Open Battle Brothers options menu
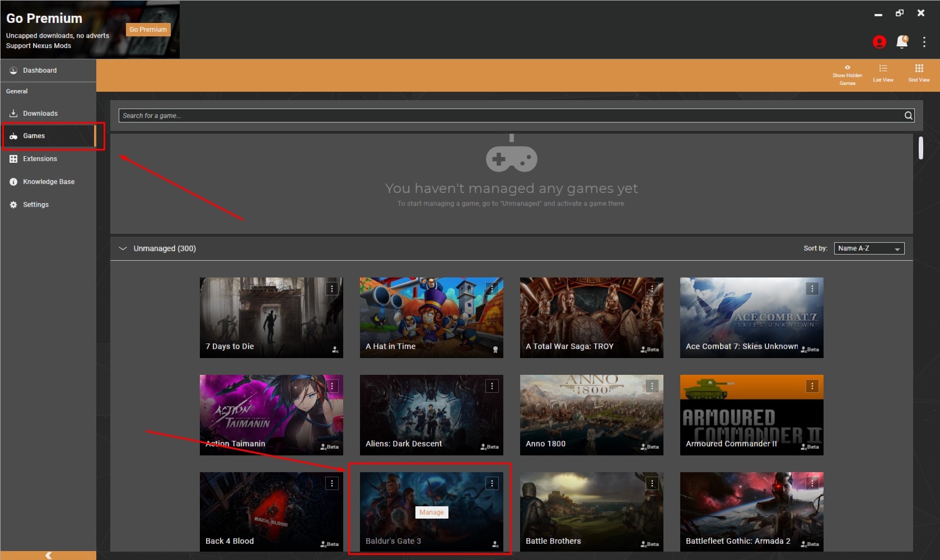The width and height of the screenshot is (940, 560). (652, 483)
